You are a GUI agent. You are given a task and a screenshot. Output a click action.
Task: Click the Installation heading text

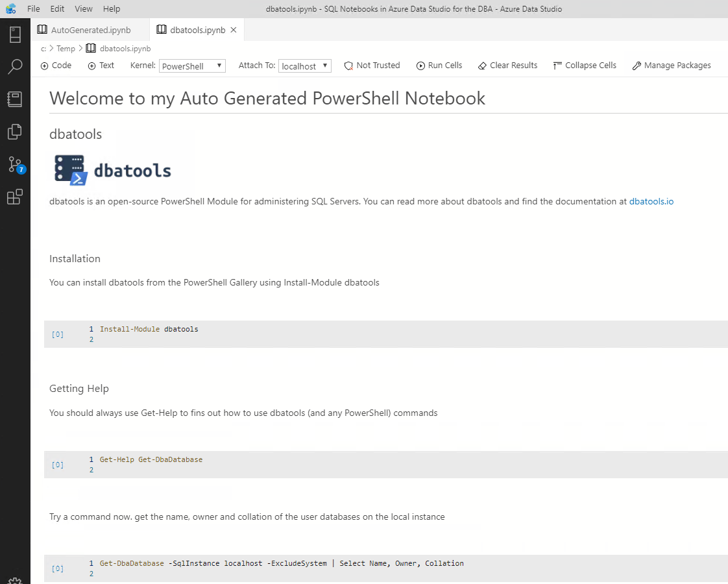(75, 258)
